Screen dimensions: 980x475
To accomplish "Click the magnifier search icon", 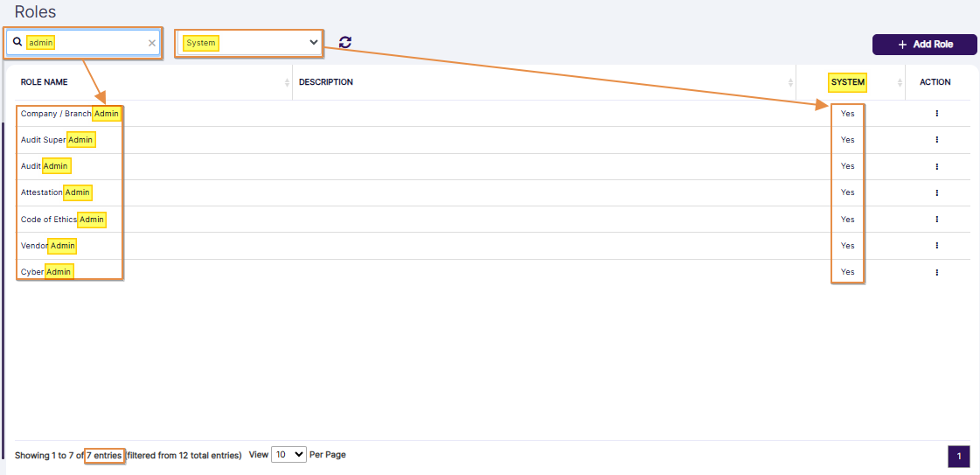I will pyautogui.click(x=17, y=42).
